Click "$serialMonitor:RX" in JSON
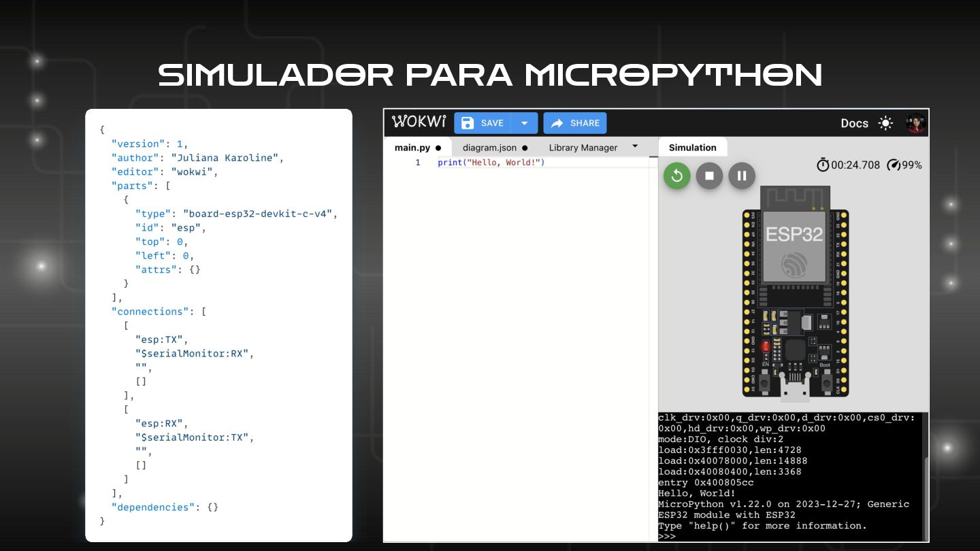 pyautogui.click(x=193, y=354)
